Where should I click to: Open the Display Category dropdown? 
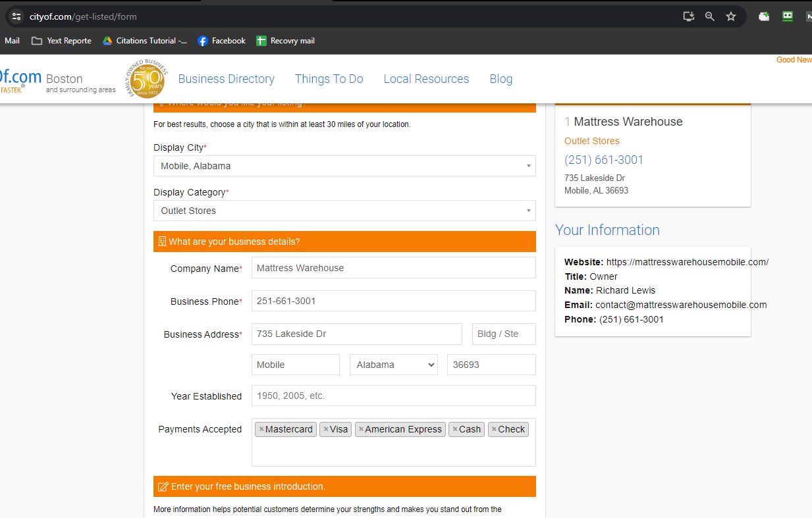pyautogui.click(x=344, y=211)
